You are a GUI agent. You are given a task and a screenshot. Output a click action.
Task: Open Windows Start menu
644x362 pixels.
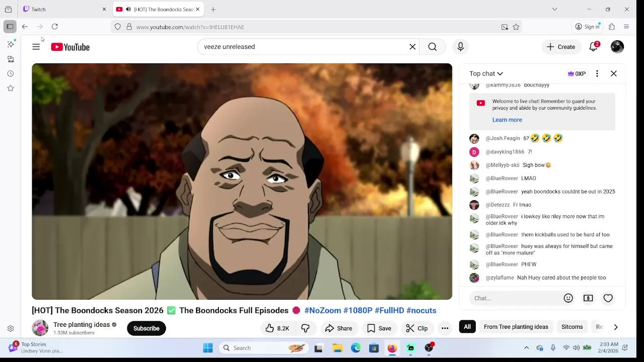coord(208,348)
